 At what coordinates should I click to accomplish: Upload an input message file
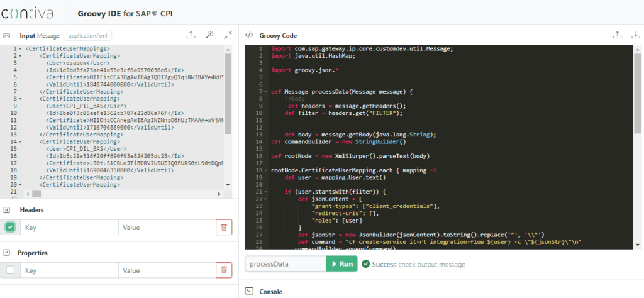[191, 35]
